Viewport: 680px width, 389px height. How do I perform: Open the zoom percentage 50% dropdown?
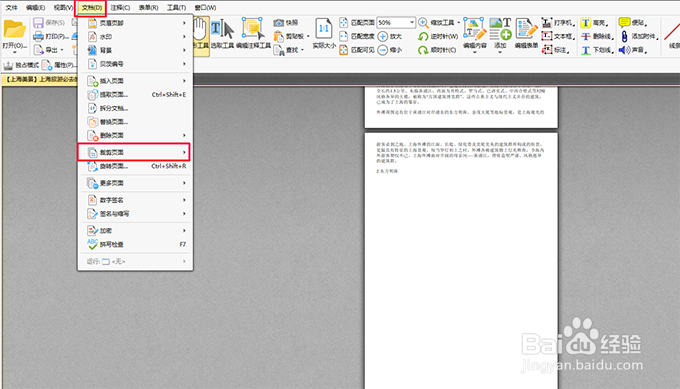[412, 23]
